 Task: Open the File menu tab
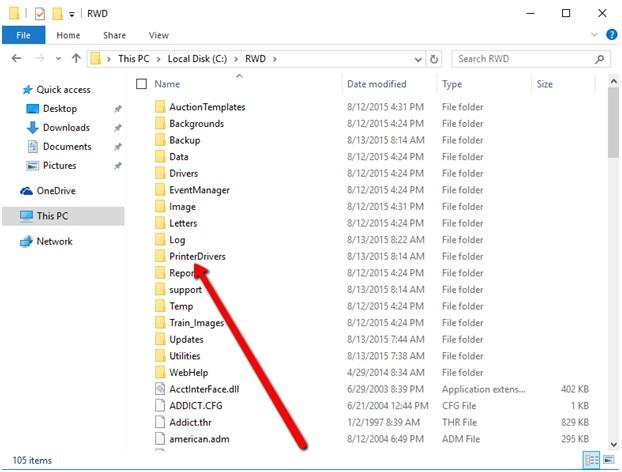(x=23, y=35)
